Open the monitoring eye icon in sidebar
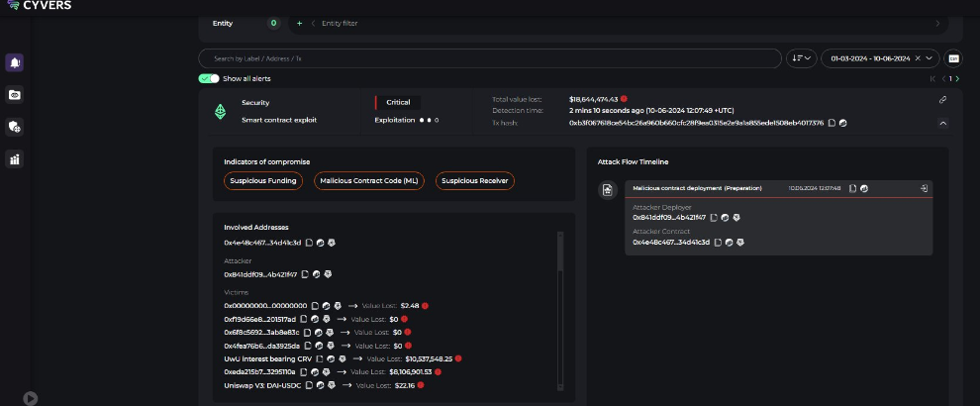The image size is (980, 406). (x=15, y=95)
